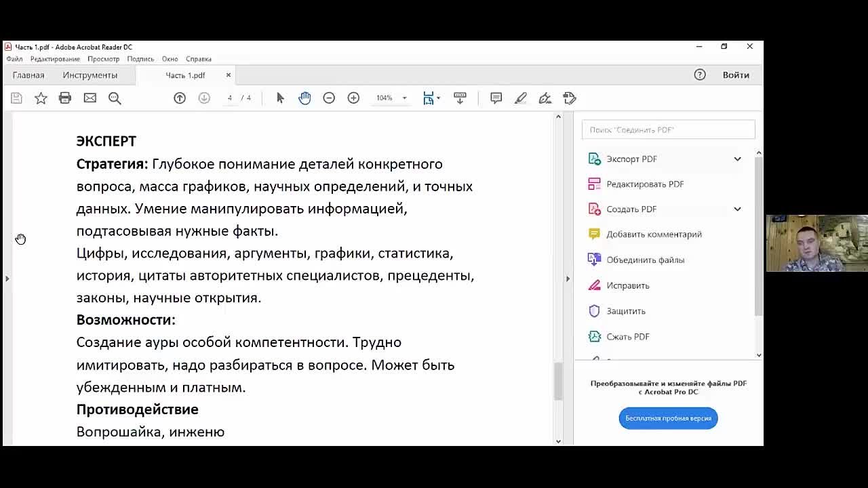
Task: Go to next page arrow icon
Action: [204, 98]
